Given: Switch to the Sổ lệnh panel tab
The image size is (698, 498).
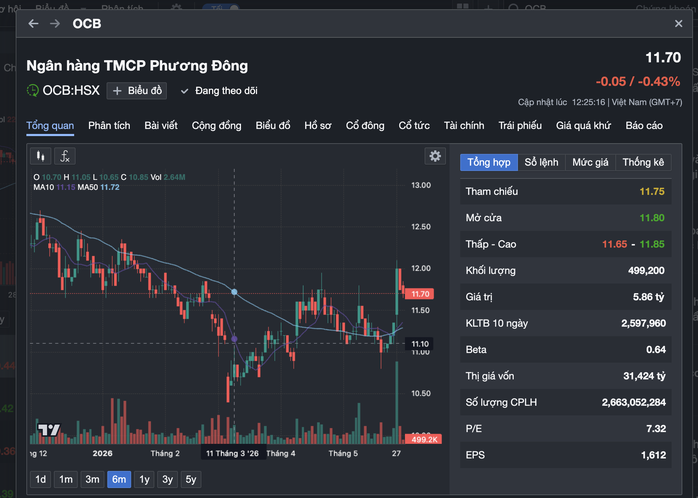Looking at the screenshot, I should tap(541, 162).
